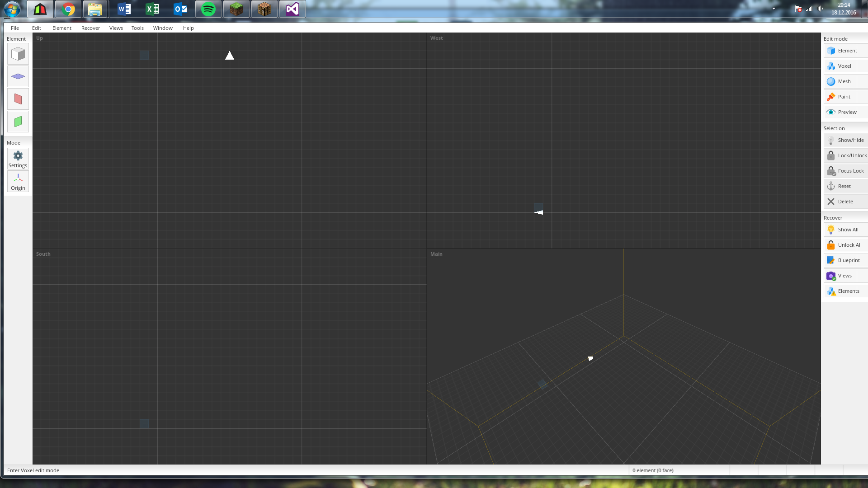This screenshot has height=488, width=868.
Task: Enable Focus Lock on selection
Action: coord(845,171)
